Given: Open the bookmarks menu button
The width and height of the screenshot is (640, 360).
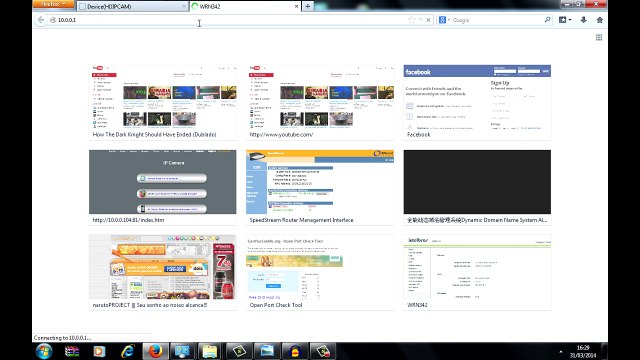Looking at the screenshot, I should click(x=565, y=20).
